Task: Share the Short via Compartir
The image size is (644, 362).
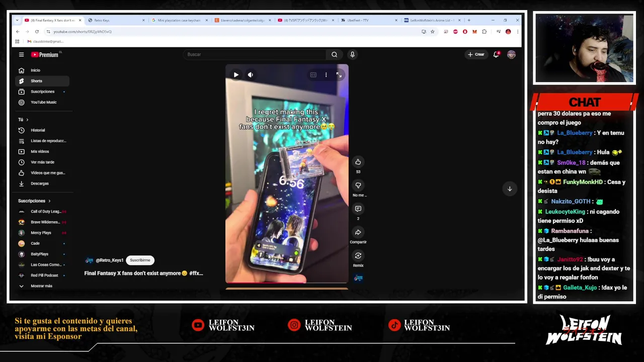Action: point(358,232)
